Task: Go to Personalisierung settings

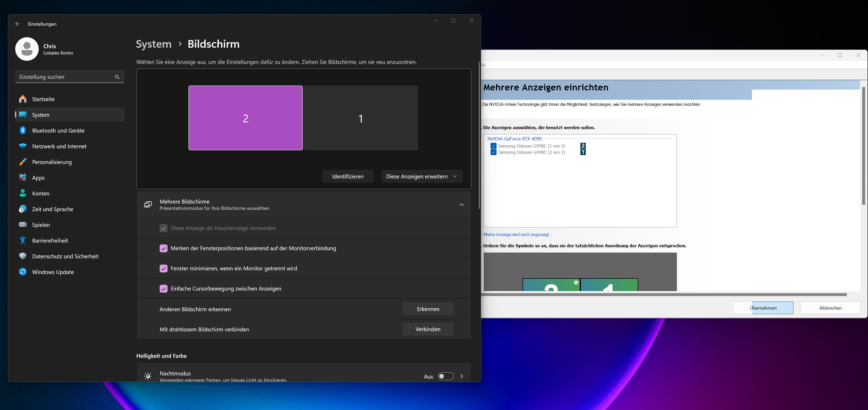Action: [x=52, y=162]
